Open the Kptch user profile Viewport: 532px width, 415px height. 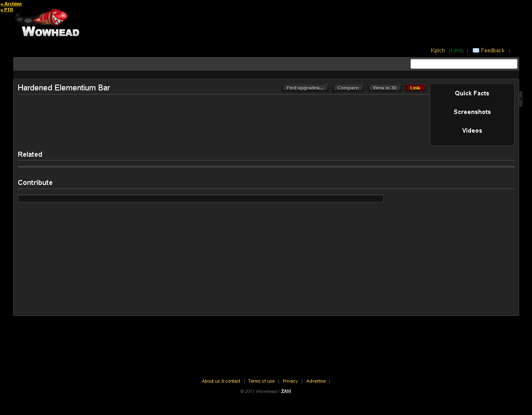pyautogui.click(x=437, y=51)
